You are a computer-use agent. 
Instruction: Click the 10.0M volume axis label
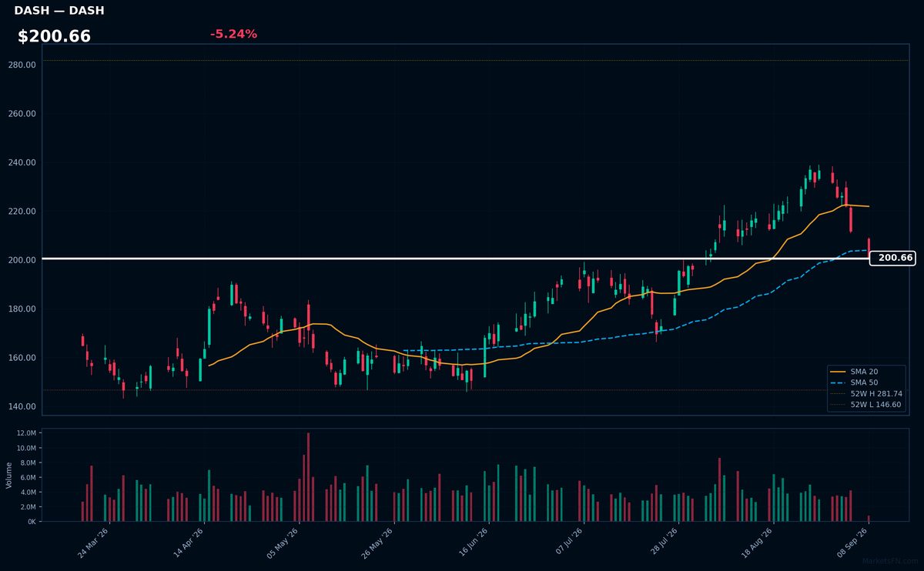[x=27, y=448]
